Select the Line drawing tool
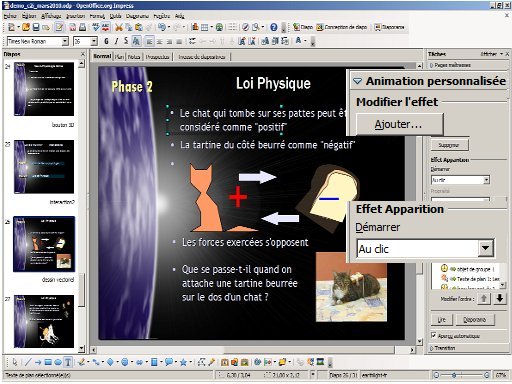Viewport: 512px width, 384px height. click(x=28, y=362)
